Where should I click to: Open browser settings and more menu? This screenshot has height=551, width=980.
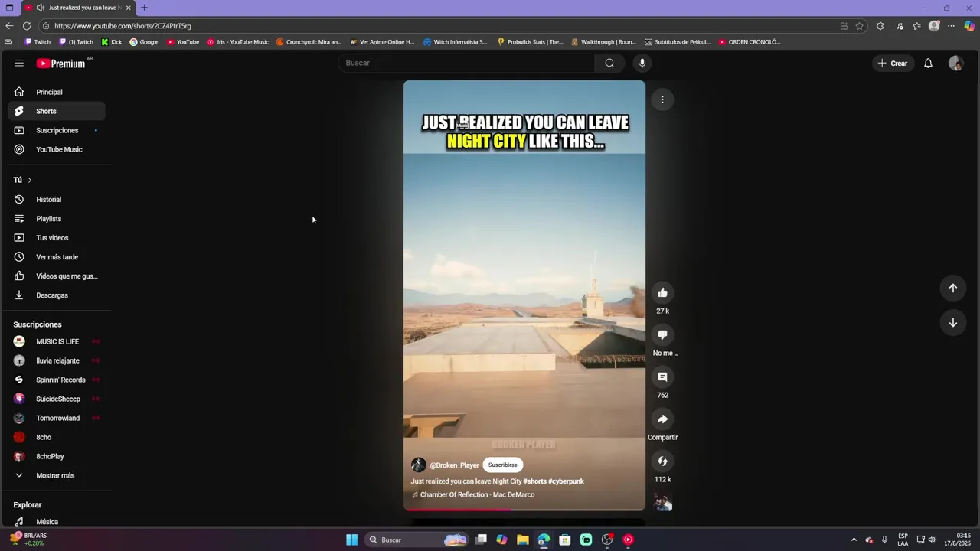tap(952, 26)
